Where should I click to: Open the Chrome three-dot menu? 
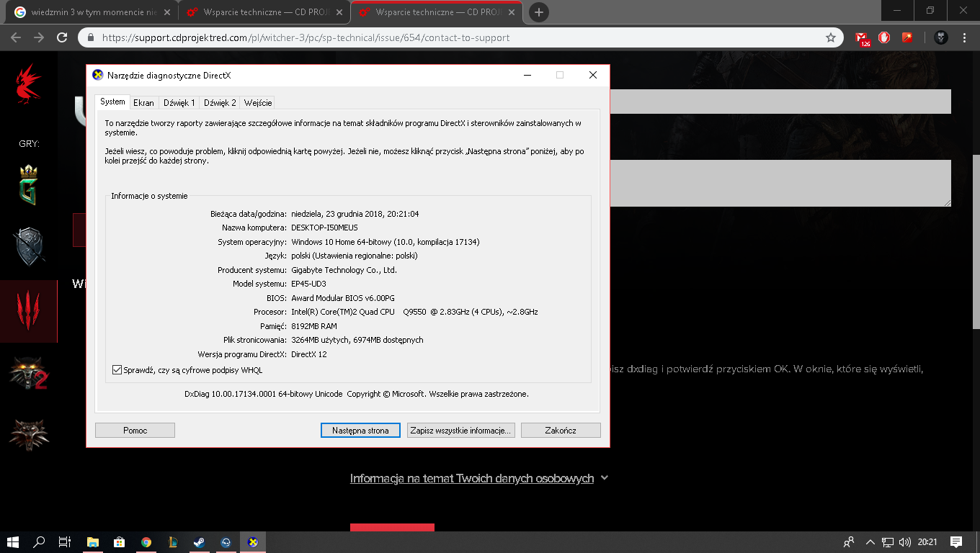(965, 37)
